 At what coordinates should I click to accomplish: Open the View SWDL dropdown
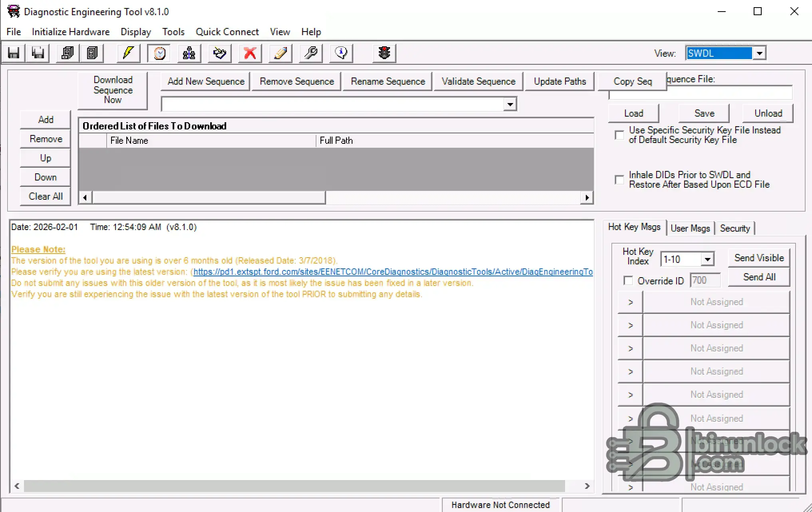click(759, 53)
